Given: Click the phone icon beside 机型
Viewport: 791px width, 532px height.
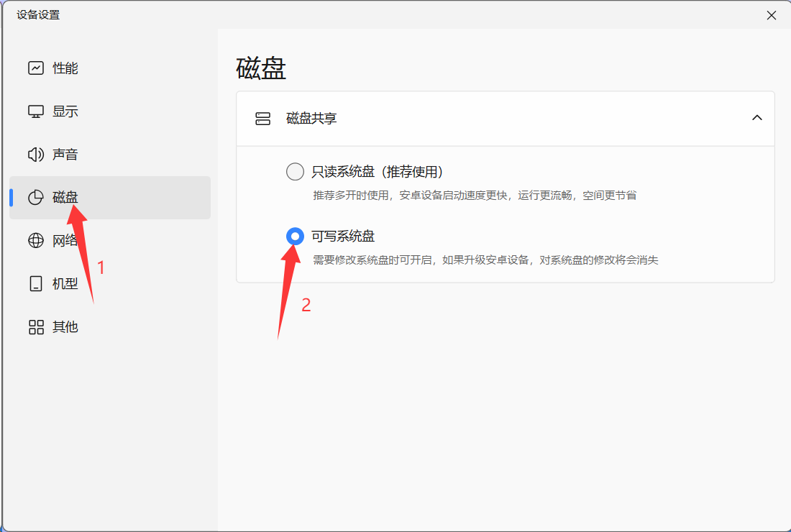Looking at the screenshot, I should [35, 283].
